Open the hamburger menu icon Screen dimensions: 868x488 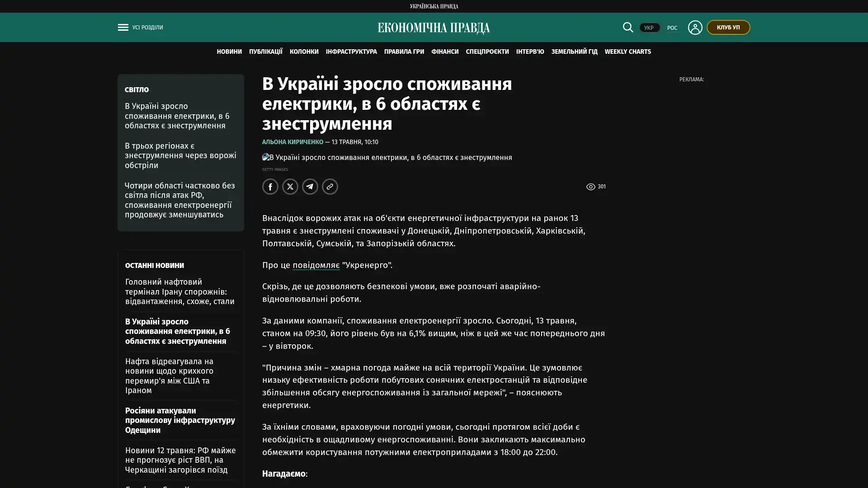point(123,27)
